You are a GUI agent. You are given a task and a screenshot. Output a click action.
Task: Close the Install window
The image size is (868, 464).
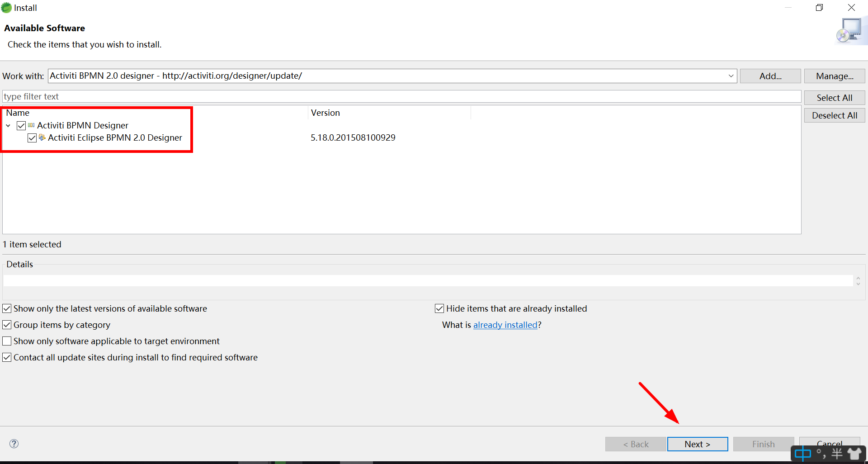(851, 8)
